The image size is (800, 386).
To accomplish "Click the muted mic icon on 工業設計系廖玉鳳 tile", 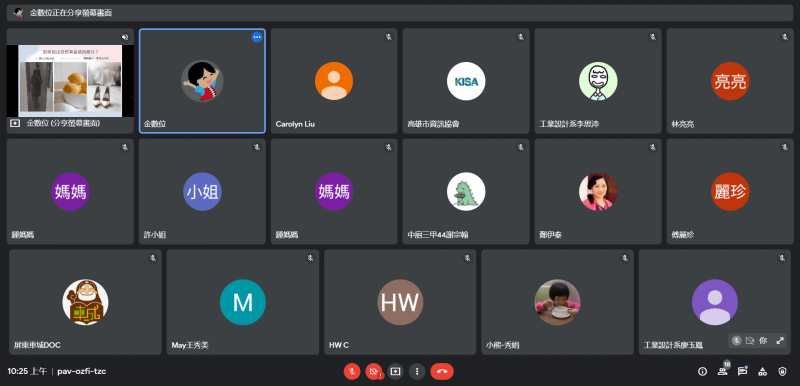I will pos(782,258).
